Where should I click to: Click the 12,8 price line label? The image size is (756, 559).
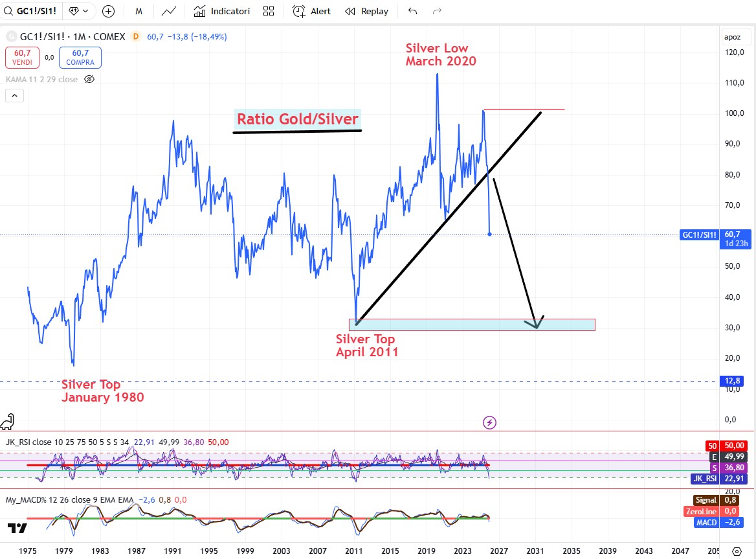tap(732, 380)
